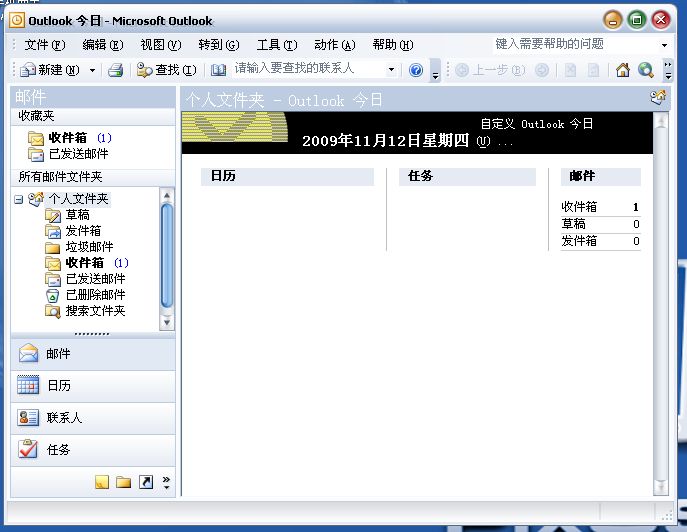This screenshot has width=687, height=532.
Task: Open the Go (转到) menu
Action: pyautogui.click(x=219, y=45)
